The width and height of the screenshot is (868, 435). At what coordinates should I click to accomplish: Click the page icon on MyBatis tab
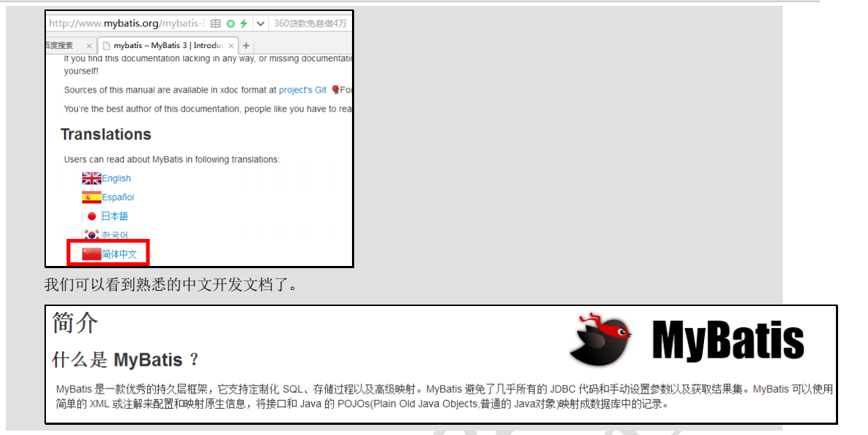click(106, 45)
